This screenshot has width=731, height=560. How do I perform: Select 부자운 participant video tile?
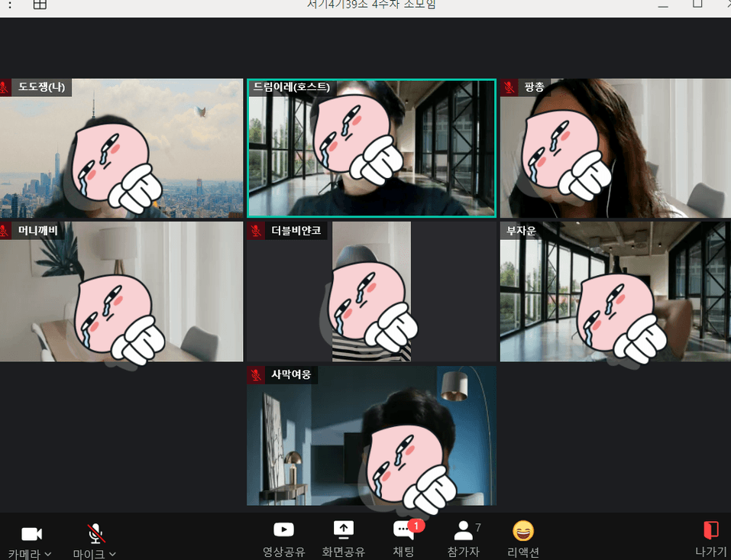pos(616,291)
